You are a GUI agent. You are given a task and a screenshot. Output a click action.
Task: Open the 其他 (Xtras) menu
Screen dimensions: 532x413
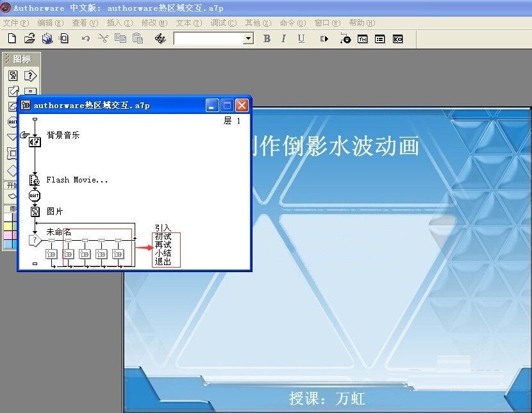258,22
